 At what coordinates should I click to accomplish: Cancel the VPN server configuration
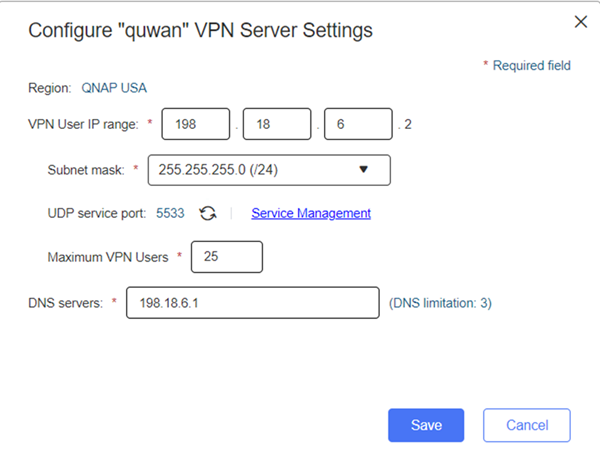(x=527, y=425)
